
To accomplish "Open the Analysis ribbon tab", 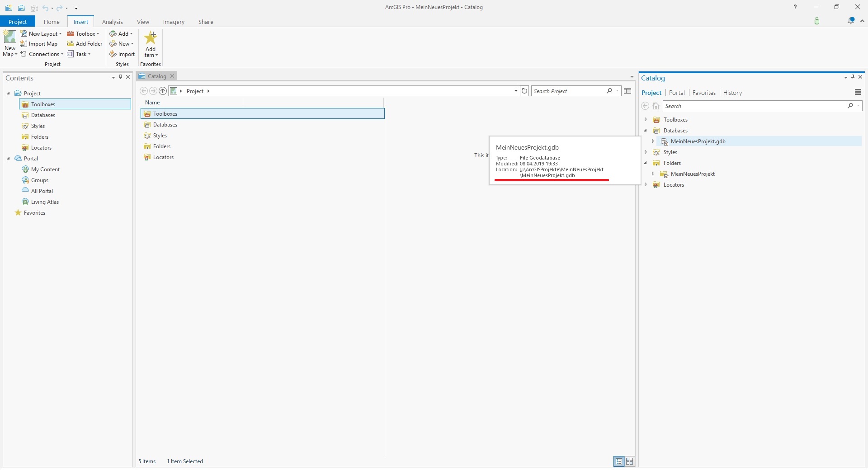I will (112, 22).
